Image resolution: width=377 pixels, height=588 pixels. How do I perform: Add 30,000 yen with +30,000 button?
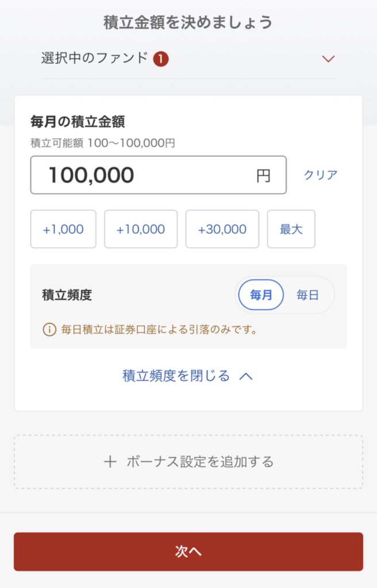click(x=222, y=229)
